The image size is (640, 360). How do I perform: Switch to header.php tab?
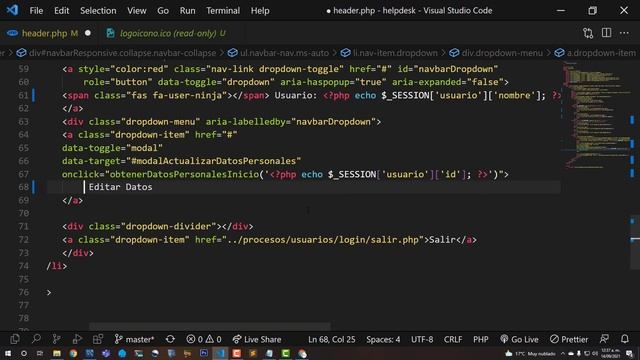pyautogui.click(x=49, y=33)
